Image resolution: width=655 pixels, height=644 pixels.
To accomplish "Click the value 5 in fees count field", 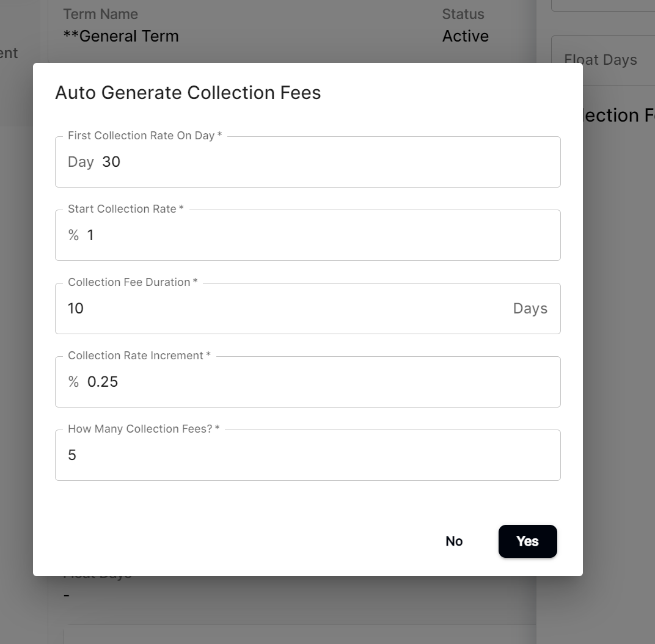I will 71,455.
